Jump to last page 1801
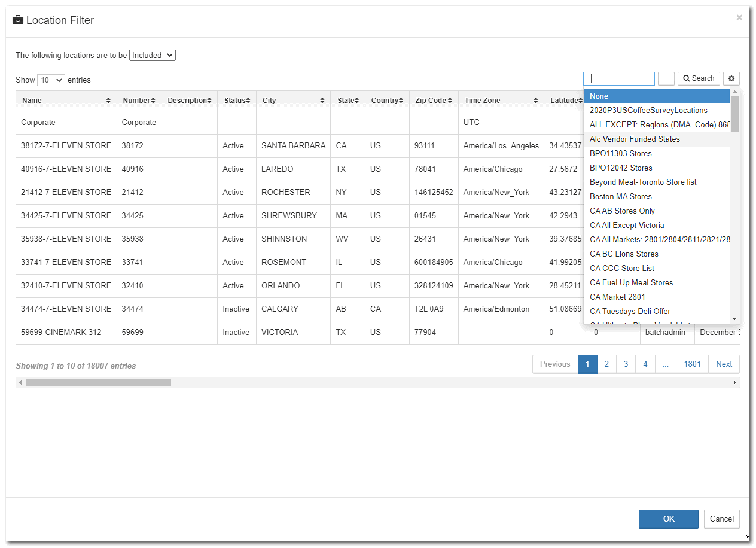This screenshot has width=756, height=548. [692, 364]
